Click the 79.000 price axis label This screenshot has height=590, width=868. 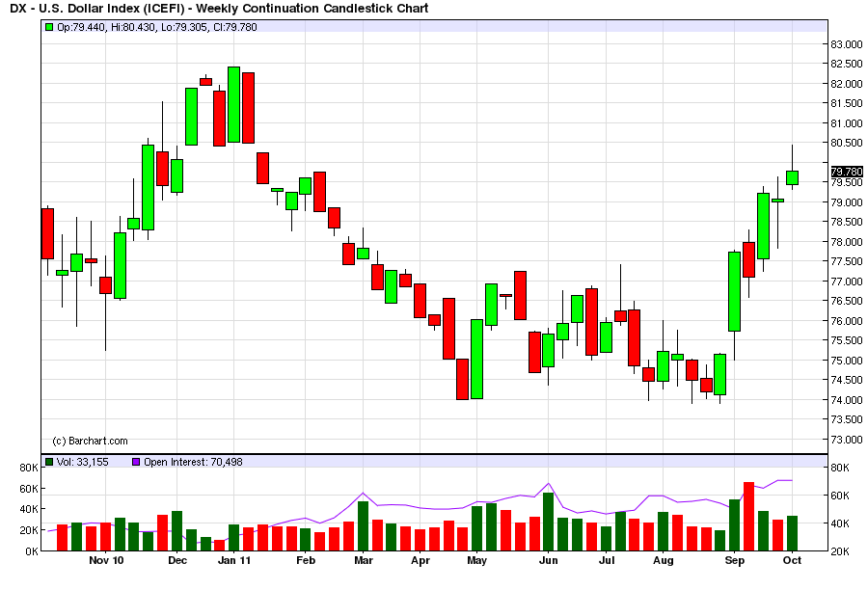(x=847, y=202)
